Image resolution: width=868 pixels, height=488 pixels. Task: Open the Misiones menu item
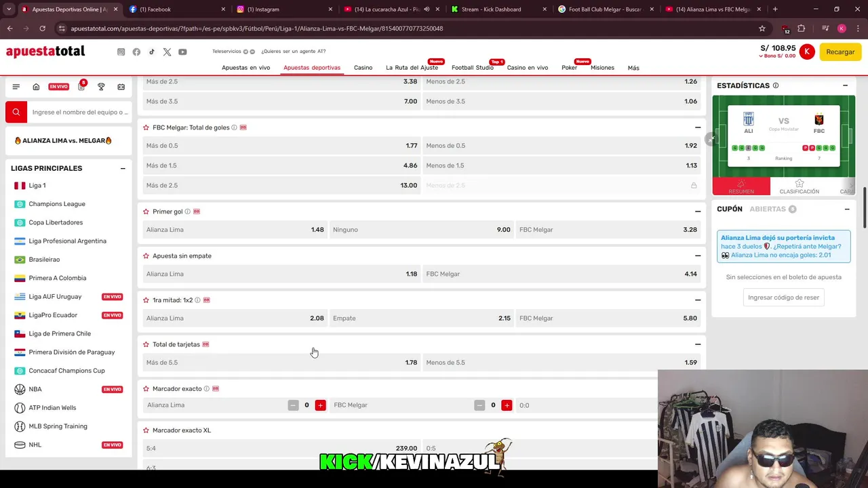tap(602, 68)
